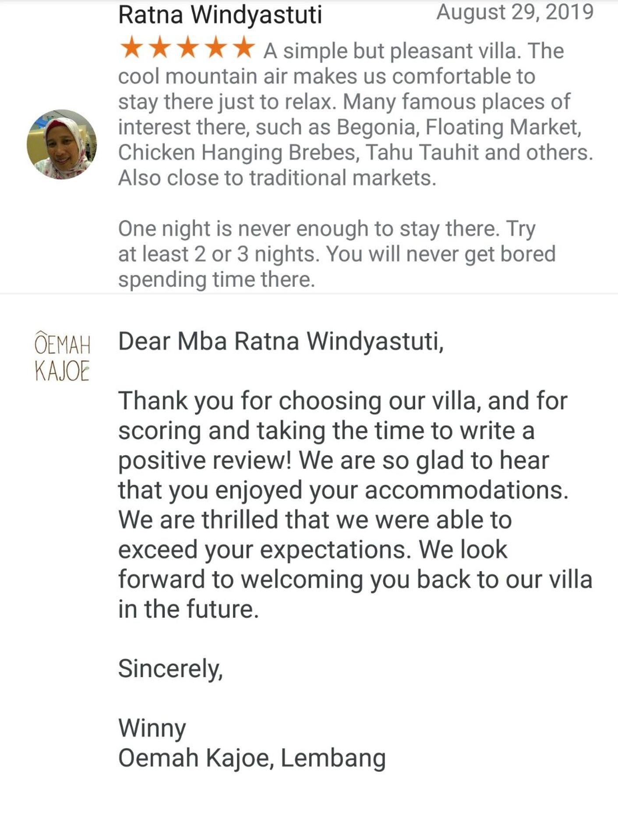Click the first orange rating star
Viewport: 618px width, 840px height.
[x=131, y=47]
